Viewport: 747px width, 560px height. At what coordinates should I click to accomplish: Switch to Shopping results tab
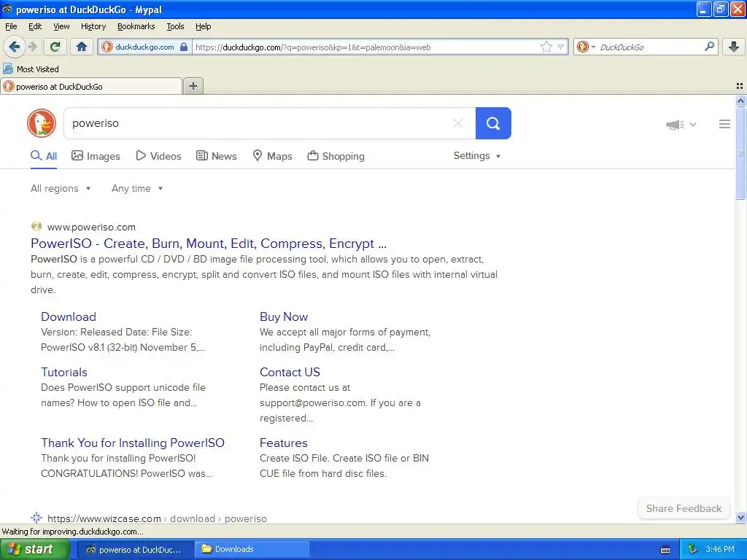[336, 156]
